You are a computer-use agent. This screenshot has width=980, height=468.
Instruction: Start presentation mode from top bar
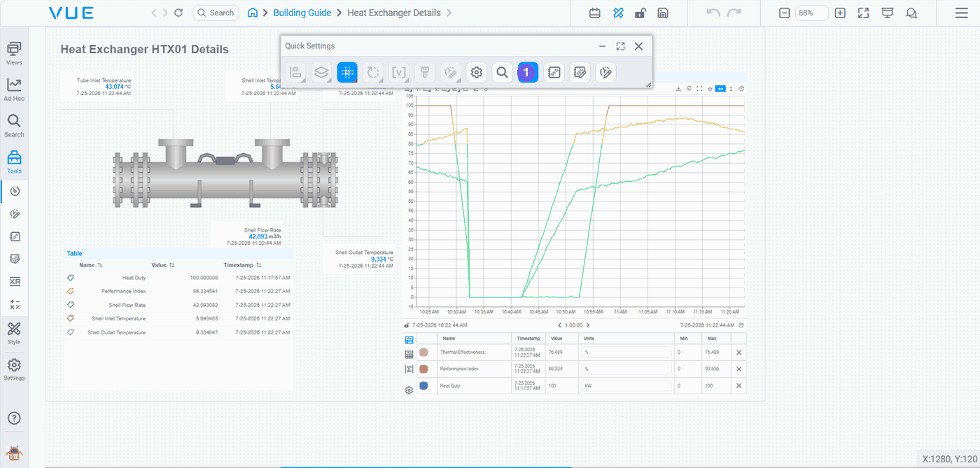tap(887, 13)
